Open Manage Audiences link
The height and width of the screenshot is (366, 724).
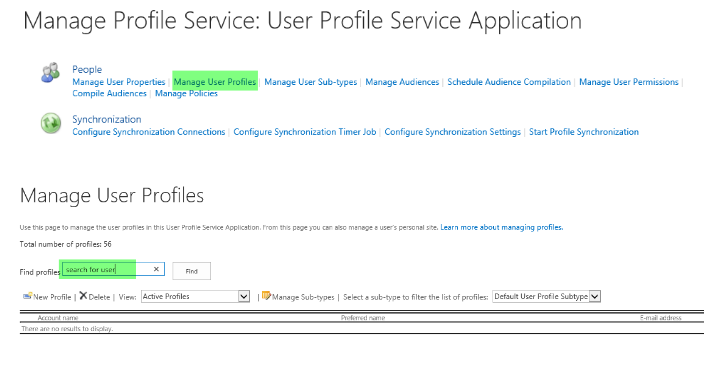[x=402, y=82]
